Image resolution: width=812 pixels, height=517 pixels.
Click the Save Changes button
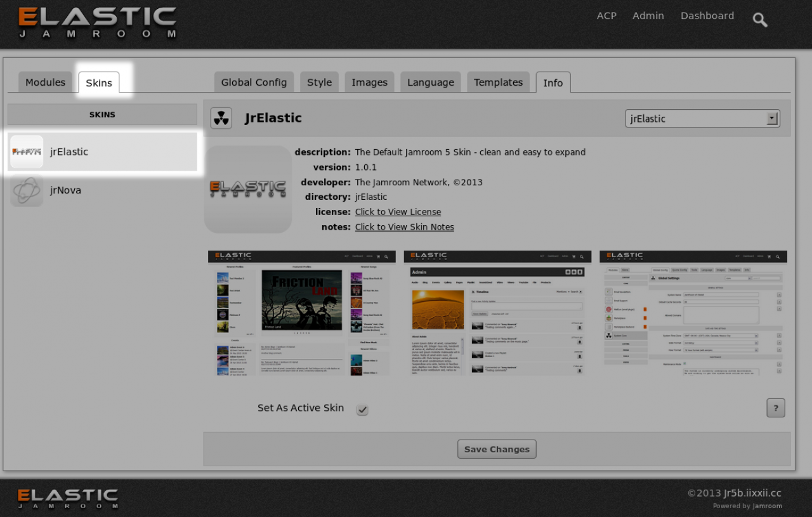click(497, 449)
